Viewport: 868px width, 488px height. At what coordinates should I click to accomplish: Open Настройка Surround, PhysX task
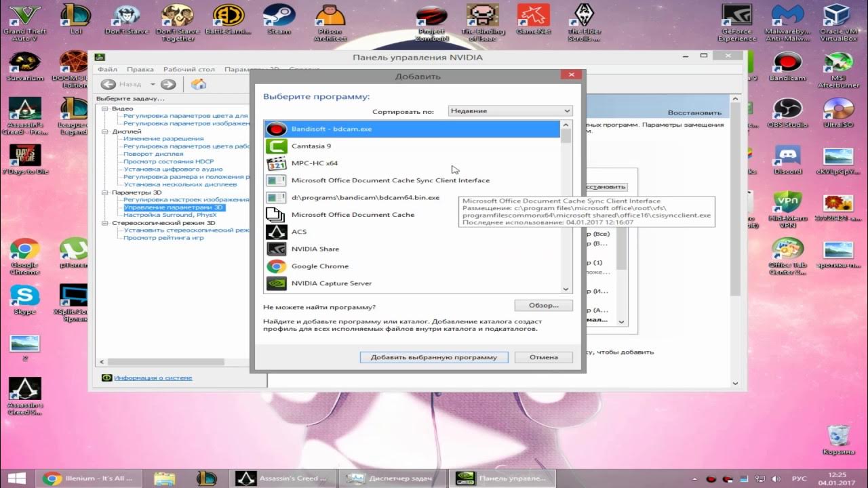(170, 215)
